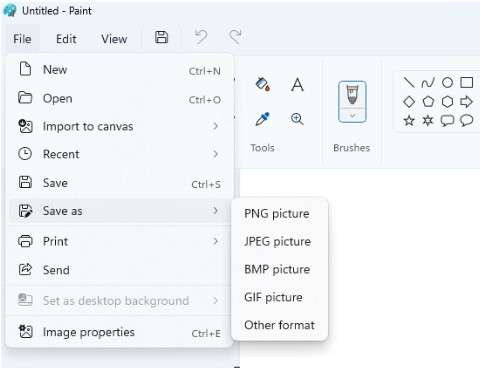
Task: Save as BMP picture
Action: (280, 269)
